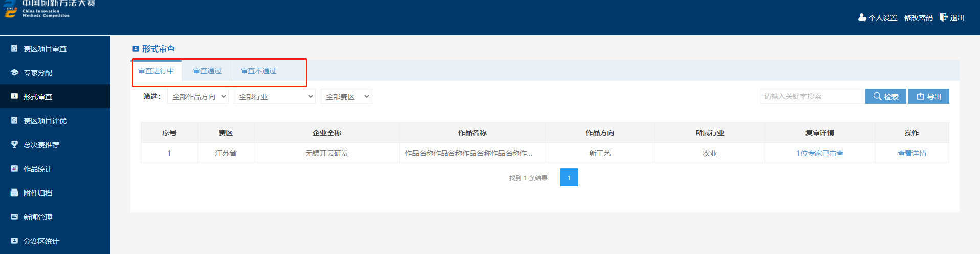The image size is (980, 254).
Task: Switch to 审查进行中 tab
Action: tap(156, 71)
